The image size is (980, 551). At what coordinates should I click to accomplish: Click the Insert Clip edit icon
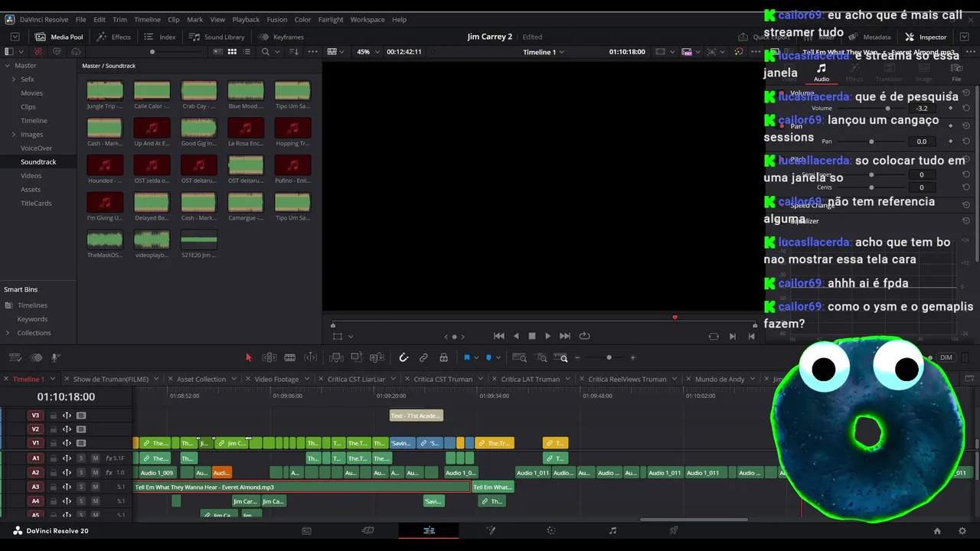[x=336, y=357]
